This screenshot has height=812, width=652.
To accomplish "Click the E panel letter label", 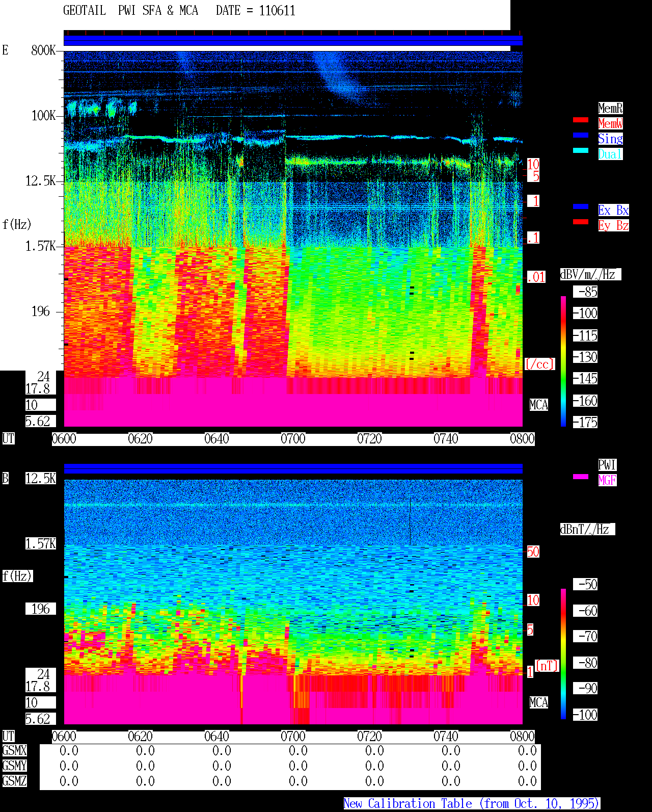I will point(6,50).
